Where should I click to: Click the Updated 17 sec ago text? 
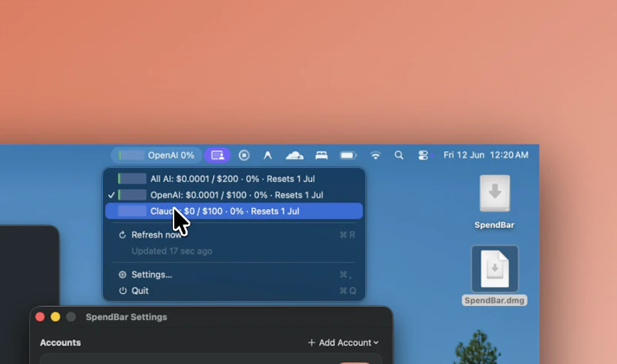coord(171,251)
